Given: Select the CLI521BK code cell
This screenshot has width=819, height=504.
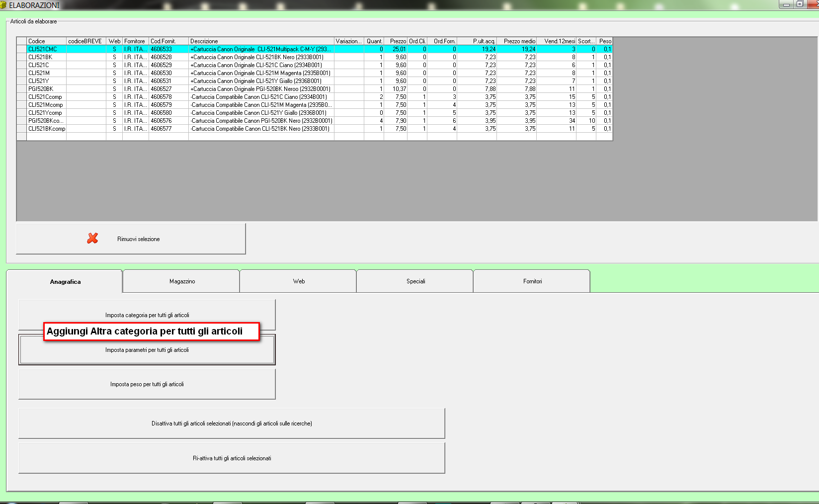Looking at the screenshot, I should 46,57.
